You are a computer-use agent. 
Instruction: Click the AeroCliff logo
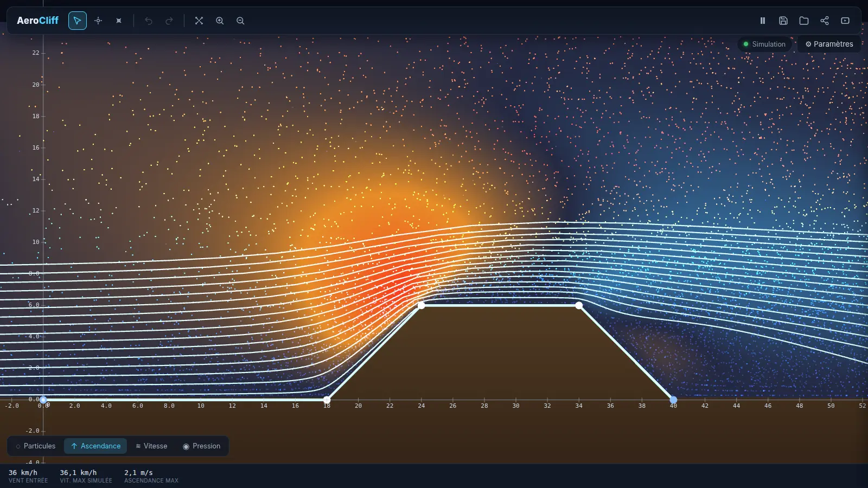(37, 21)
